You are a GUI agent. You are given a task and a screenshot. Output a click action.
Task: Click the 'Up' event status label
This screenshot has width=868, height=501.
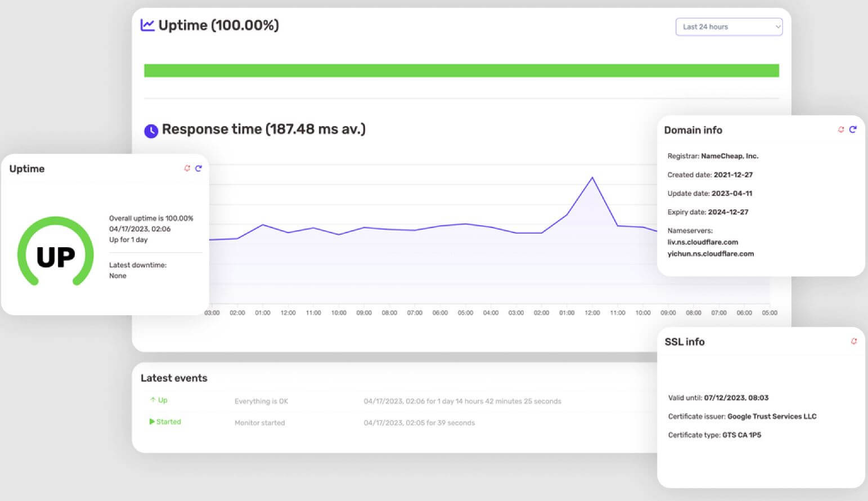[163, 400]
